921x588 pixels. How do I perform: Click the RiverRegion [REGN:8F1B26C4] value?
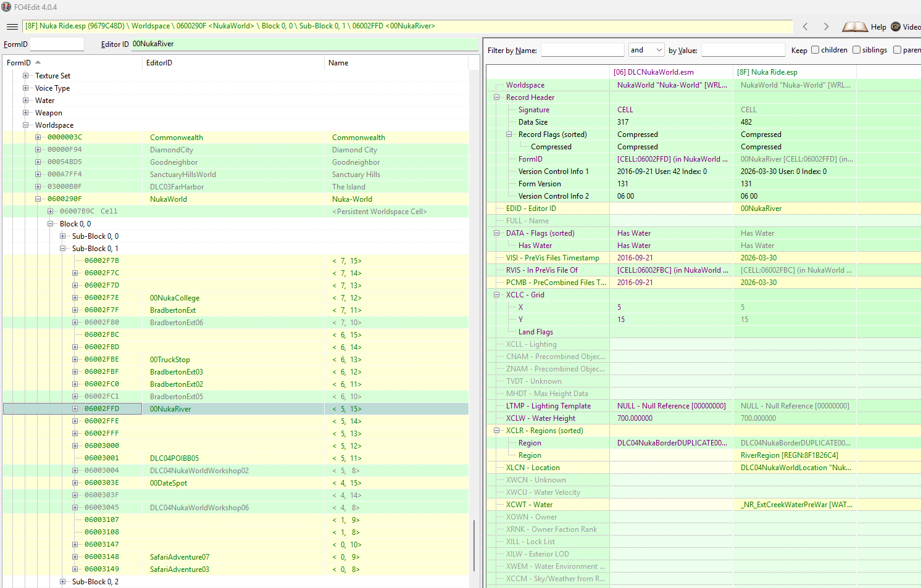pyautogui.click(x=789, y=455)
